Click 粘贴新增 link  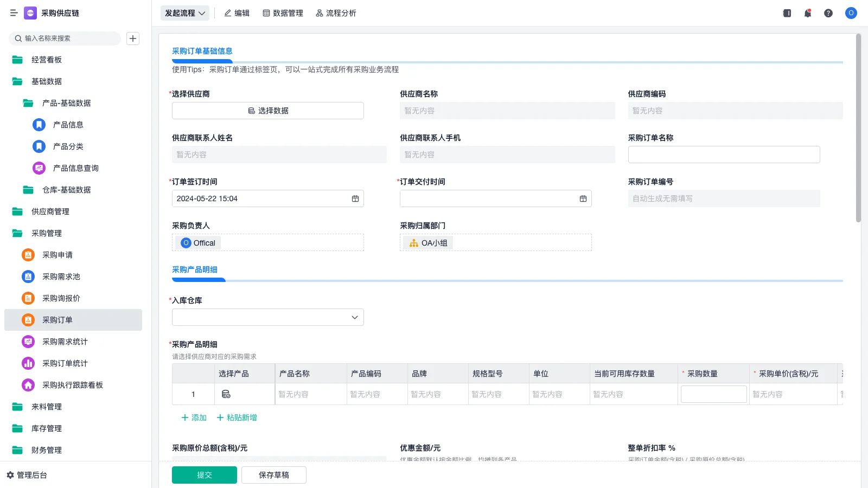pyautogui.click(x=237, y=418)
